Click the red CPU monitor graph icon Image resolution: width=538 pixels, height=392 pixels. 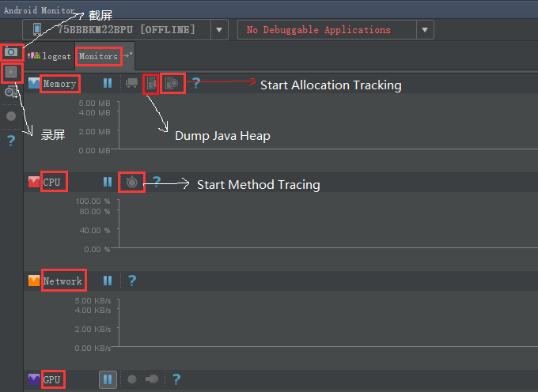tap(34, 182)
